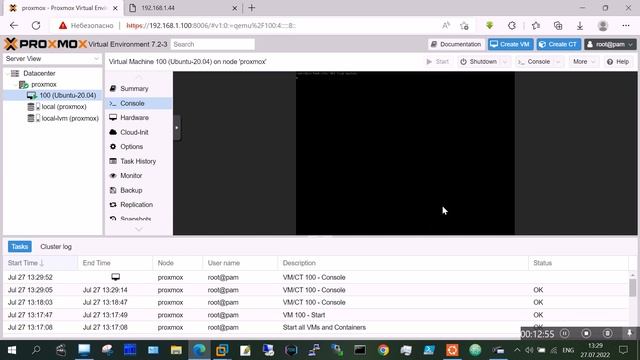Click inside the VM console display

[405, 153]
